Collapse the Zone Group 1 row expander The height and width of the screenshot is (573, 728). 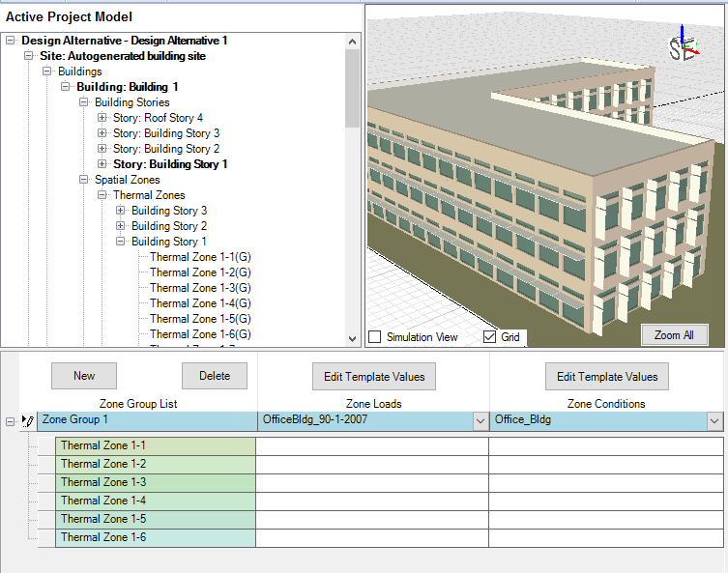tap(10, 421)
